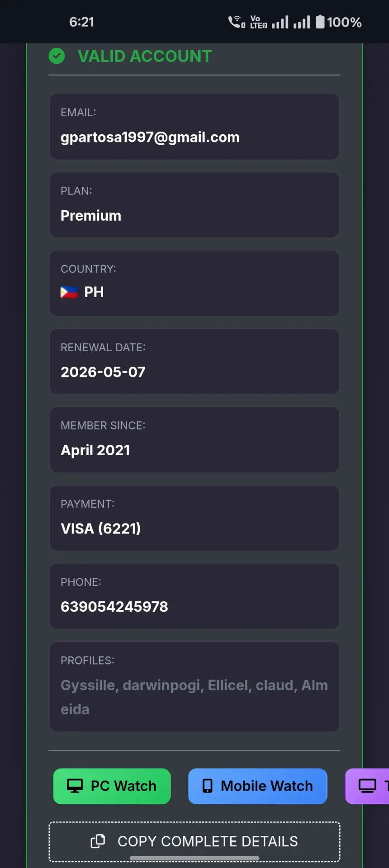This screenshot has height=868, width=389.
Task: Select the Premium plan card
Action: (194, 205)
